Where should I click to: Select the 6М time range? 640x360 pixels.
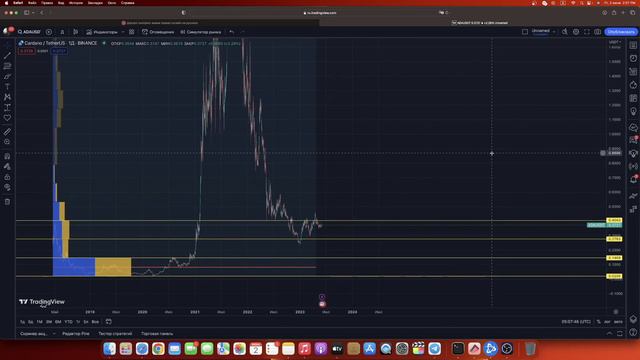tap(58, 322)
